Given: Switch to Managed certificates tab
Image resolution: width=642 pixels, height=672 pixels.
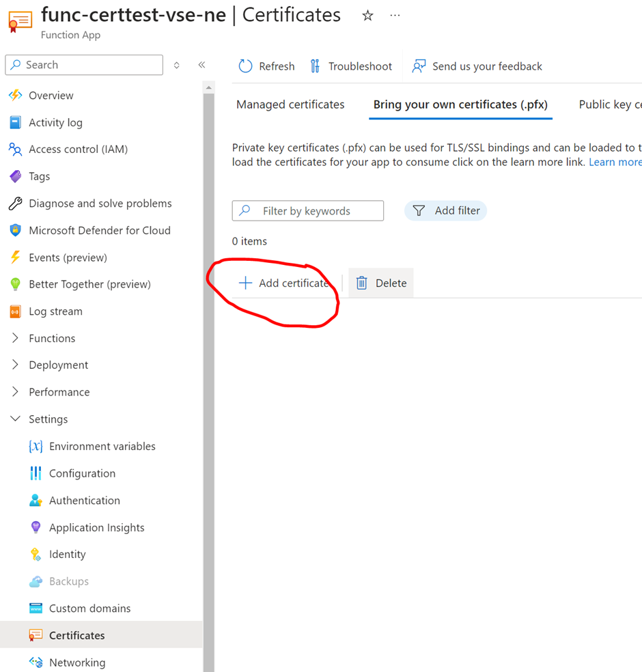Looking at the screenshot, I should pyautogui.click(x=290, y=104).
